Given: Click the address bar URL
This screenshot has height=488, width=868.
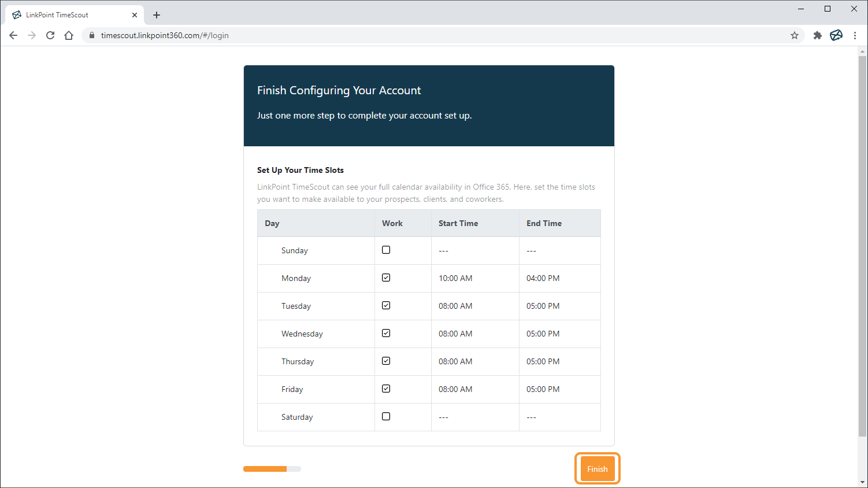Looking at the screenshot, I should (x=165, y=35).
